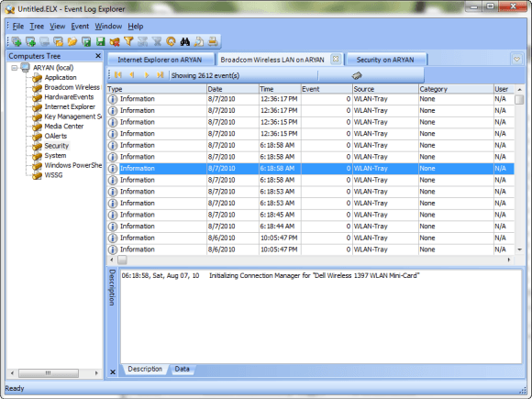The width and height of the screenshot is (532, 399).
Task: Sort by the Category column header
Action: pyautogui.click(x=456, y=89)
